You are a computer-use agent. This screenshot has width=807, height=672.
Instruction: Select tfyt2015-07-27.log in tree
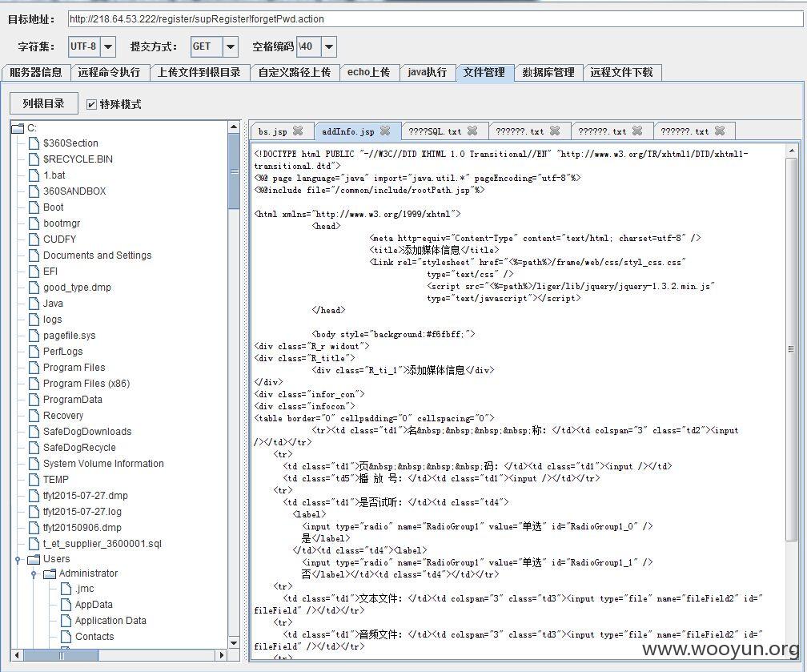pos(82,511)
